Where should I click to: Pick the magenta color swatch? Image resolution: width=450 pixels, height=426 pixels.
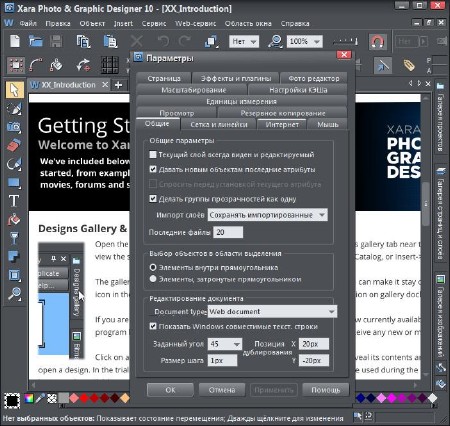391,398
